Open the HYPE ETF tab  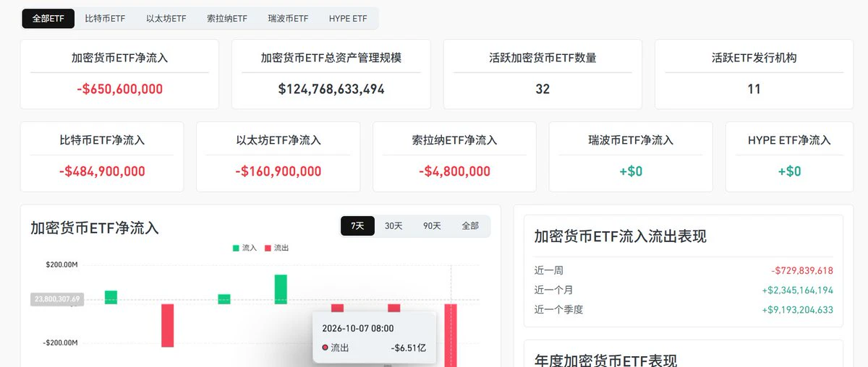(348, 19)
